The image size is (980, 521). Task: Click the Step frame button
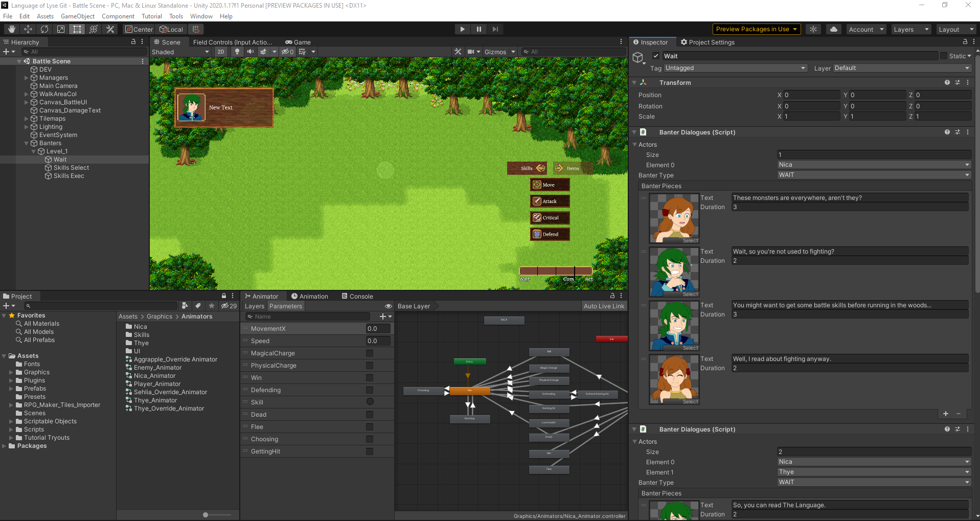point(495,29)
